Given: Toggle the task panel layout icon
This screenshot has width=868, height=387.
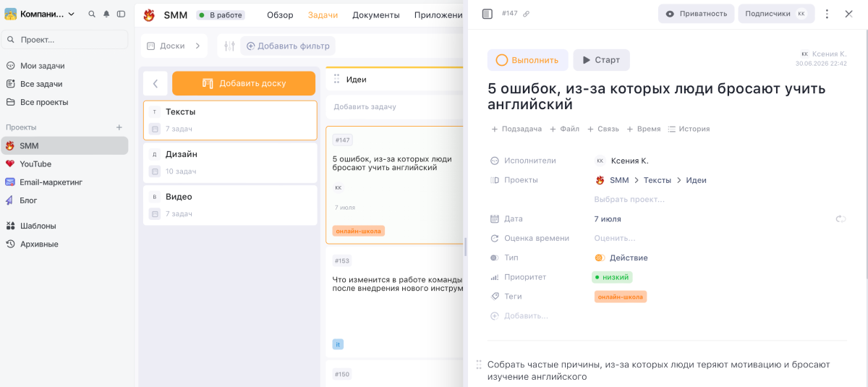Looking at the screenshot, I should click(488, 14).
